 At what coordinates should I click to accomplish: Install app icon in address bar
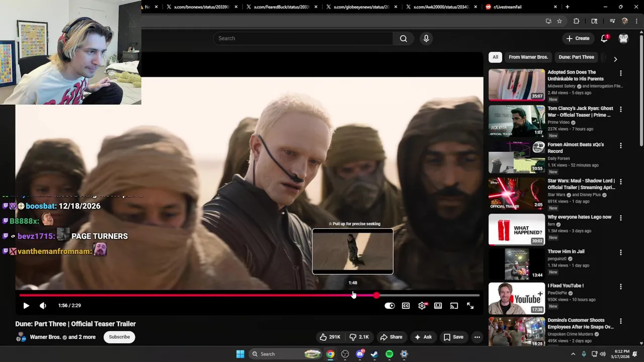click(x=548, y=21)
